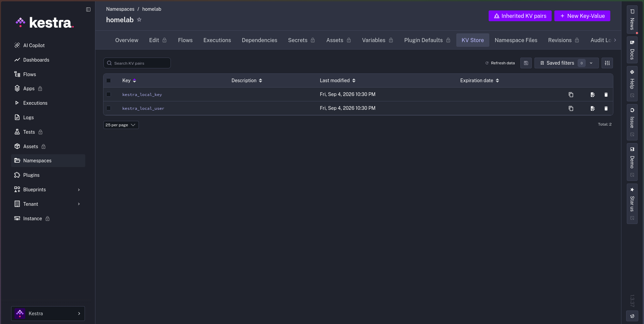Open the Kestra tenant switcher
Viewport: 644px width, 324px height.
coord(48,314)
